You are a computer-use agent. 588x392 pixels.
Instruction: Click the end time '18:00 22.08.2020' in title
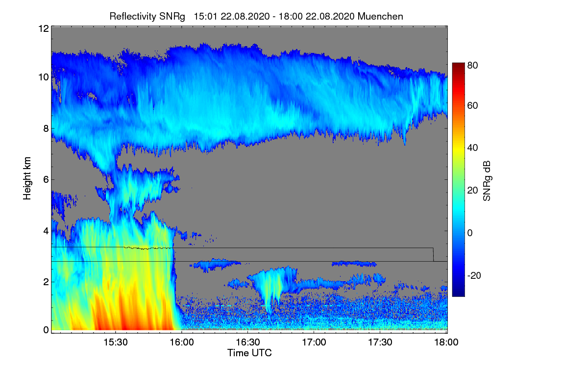point(317,16)
